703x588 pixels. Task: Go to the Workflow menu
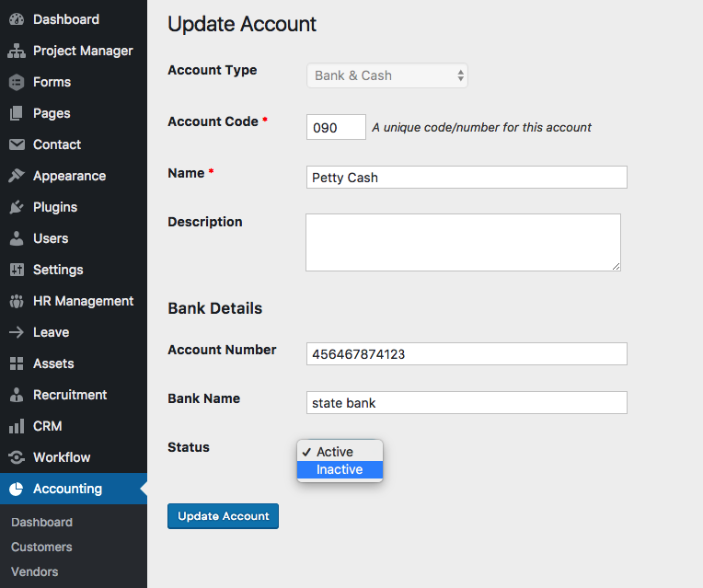tap(62, 457)
